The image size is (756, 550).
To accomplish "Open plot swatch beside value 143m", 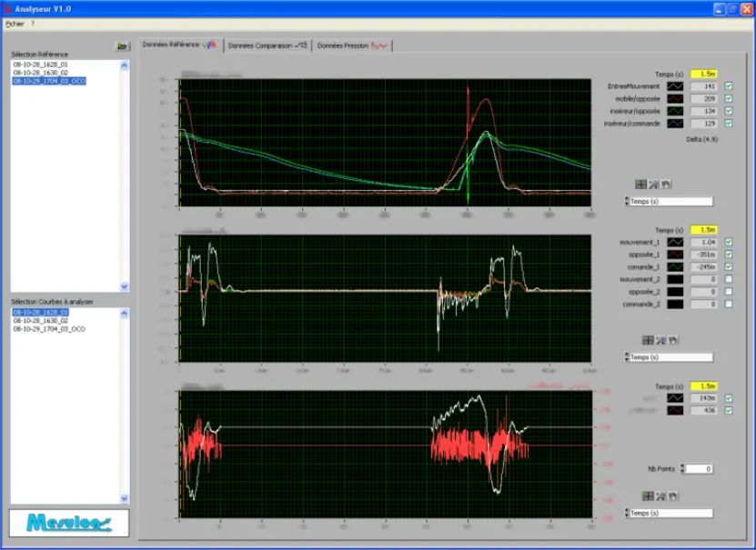I will [x=675, y=398].
